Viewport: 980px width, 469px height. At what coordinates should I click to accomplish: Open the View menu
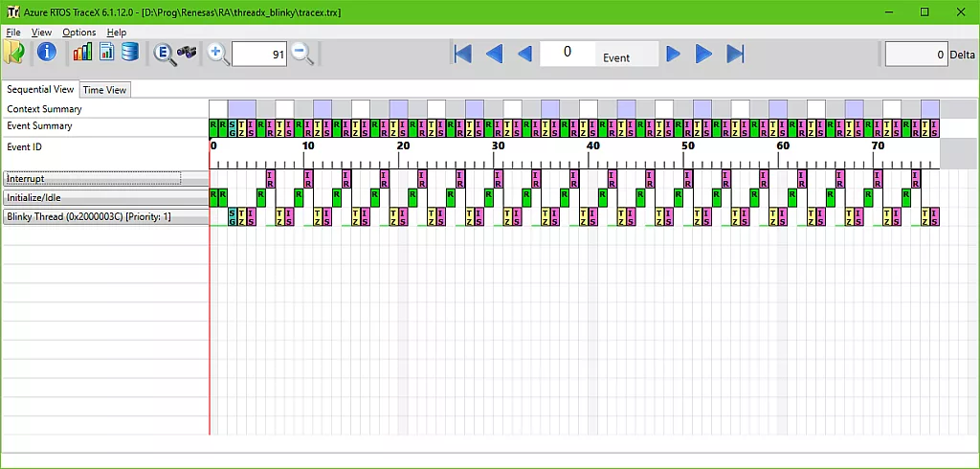[x=42, y=32]
